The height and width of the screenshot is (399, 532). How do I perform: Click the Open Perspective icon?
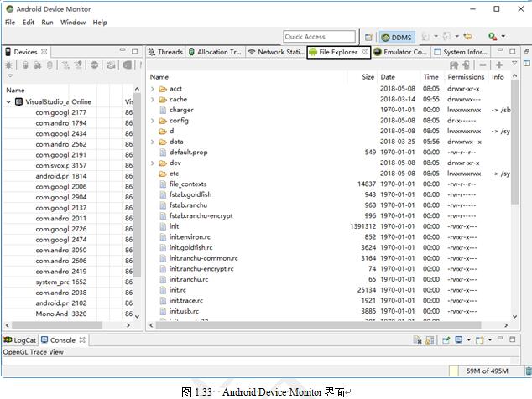pyautogui.click(x=368, y=37)
